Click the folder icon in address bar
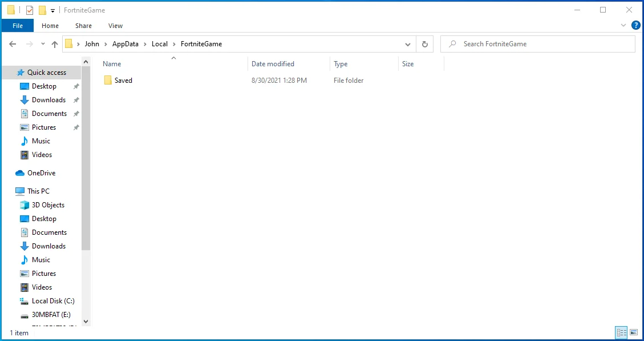The image size is (644, 341). 69,43
